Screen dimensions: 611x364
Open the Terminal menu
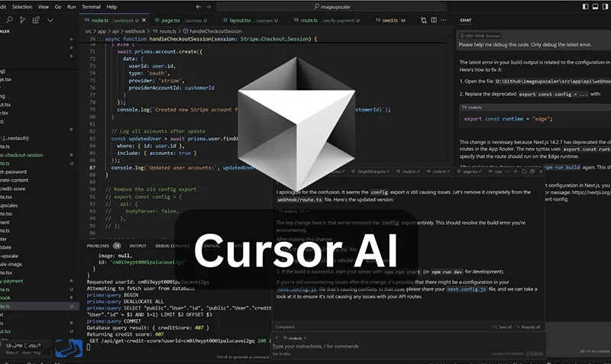click(91, 7)
